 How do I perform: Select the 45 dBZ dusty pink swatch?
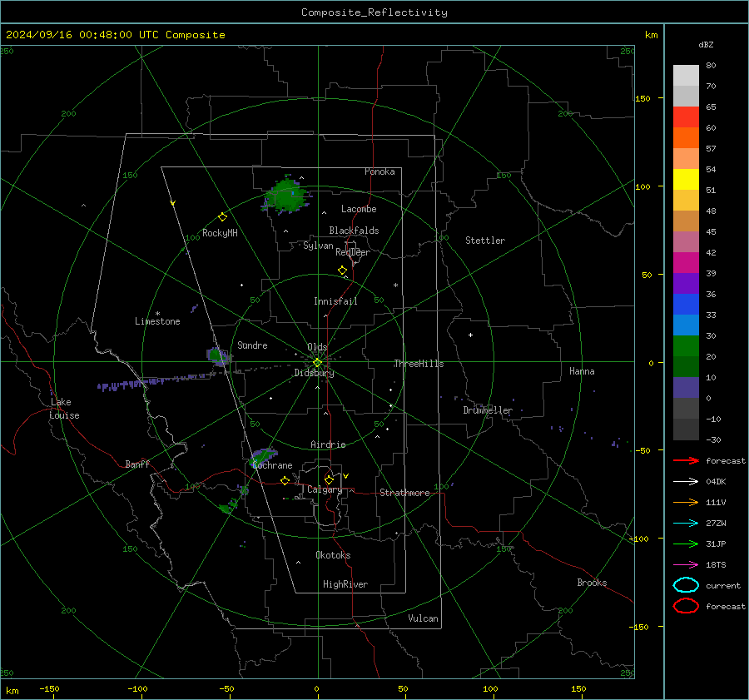[x=686, y=241]
